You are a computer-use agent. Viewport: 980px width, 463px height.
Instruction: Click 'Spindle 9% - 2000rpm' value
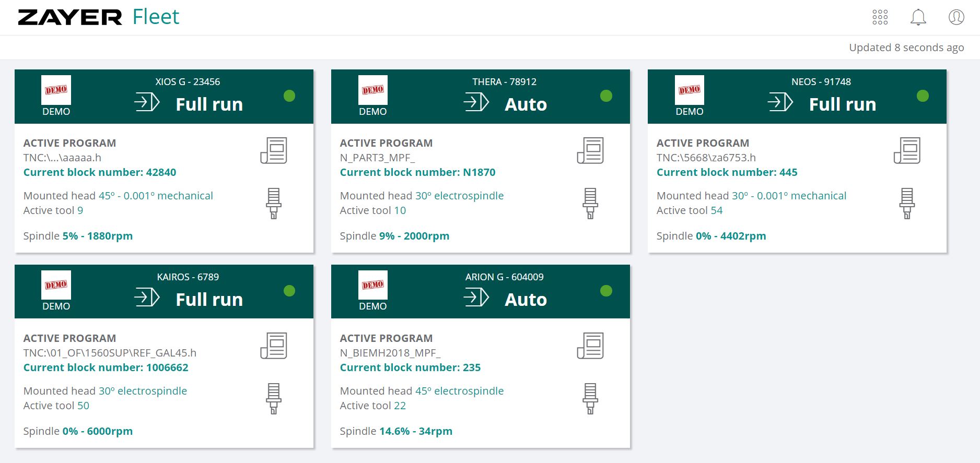(x=414, y=236)
